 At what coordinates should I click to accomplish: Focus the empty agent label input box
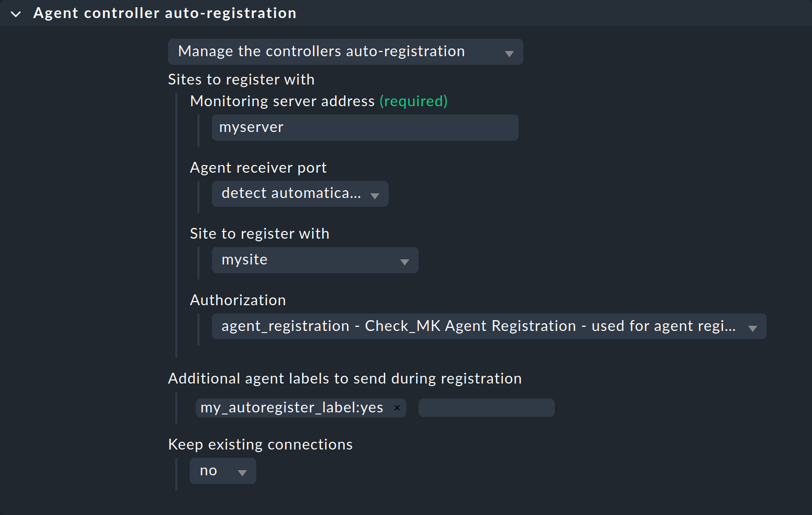click(486, 407)
